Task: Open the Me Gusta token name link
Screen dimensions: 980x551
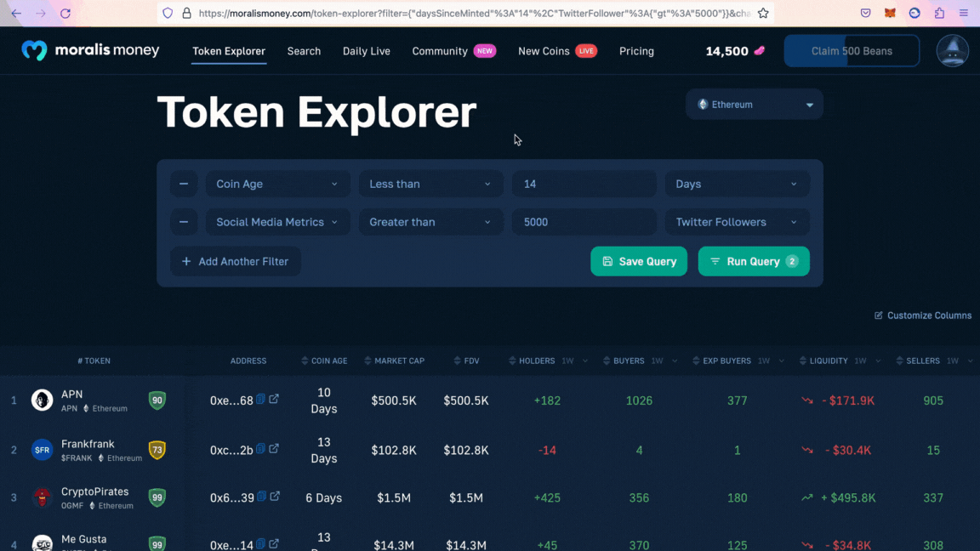Action: click(83, 539)
